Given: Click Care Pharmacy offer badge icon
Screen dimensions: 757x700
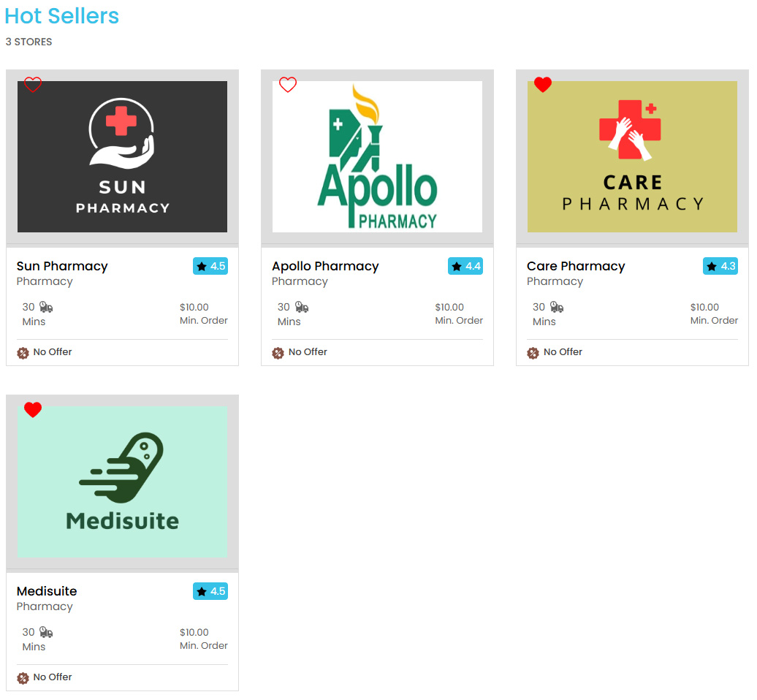Looking at the screenshot, I should 533,353.
